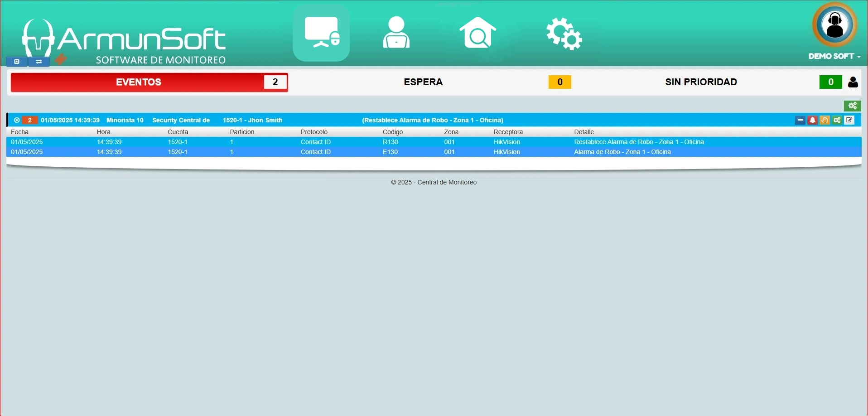
Task: Click the orange ticket icon near logo
Action: click(x=61, y=59)
